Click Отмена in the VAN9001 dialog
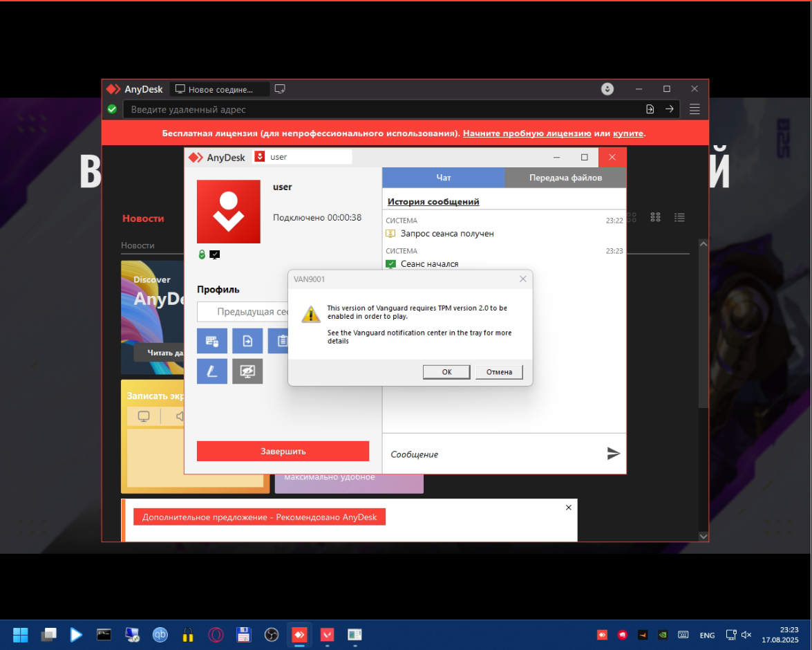Viewport: 812px width, 650px height. [x=499, y=371]
